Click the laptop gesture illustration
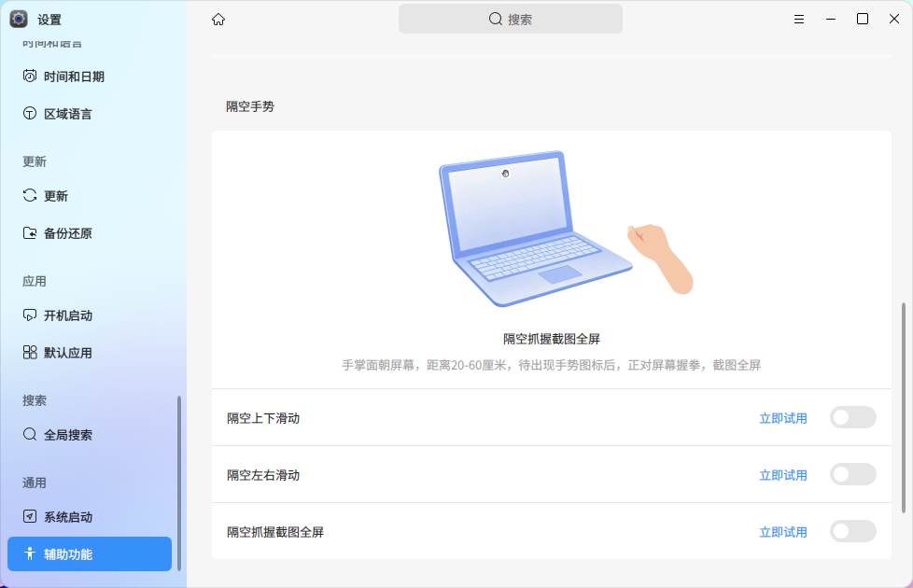Viewport: 913px width, 588px height. pos(566,229)
